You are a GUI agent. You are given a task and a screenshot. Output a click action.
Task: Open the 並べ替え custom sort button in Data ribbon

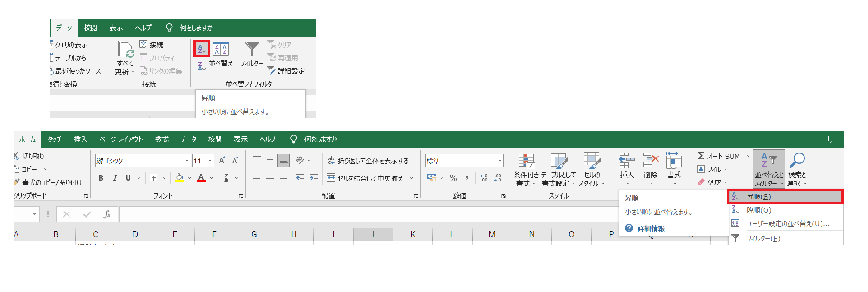point(221,55)
